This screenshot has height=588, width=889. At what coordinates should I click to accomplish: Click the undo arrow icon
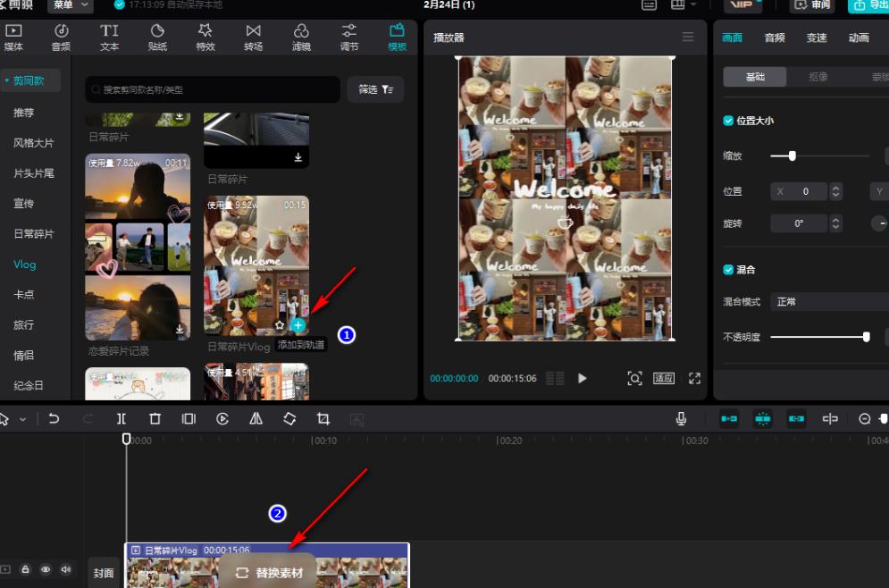click(x=54, y=418)
